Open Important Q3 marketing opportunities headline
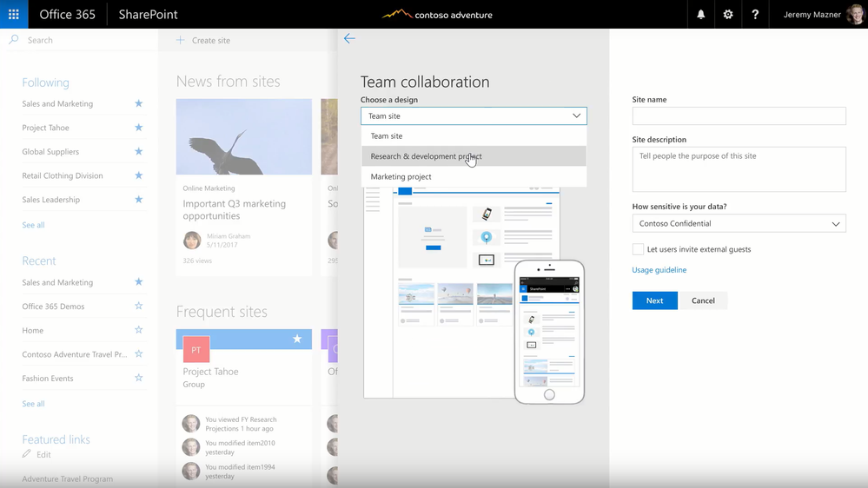The height and width of the screenshot is (488, 868). pyautogui.click(x=235, y=209)
